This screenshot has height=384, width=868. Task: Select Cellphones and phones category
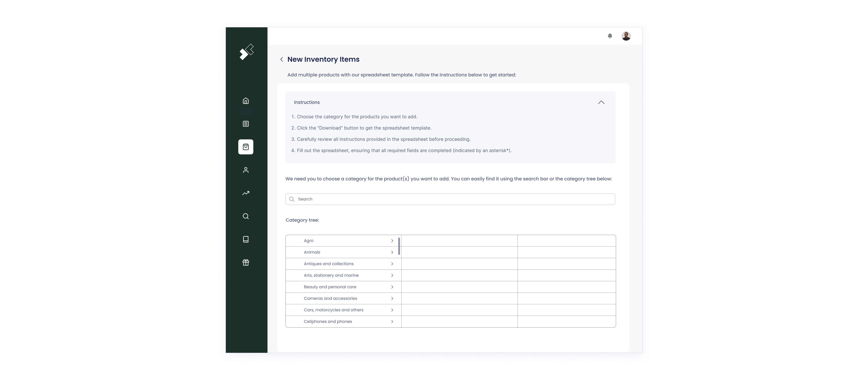328,322
